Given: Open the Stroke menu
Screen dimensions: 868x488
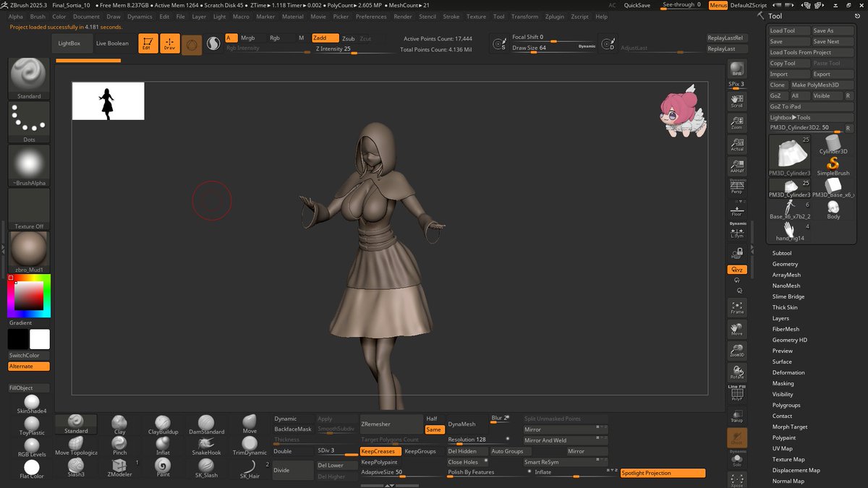Looking at the screenshot, I should 451,16.
